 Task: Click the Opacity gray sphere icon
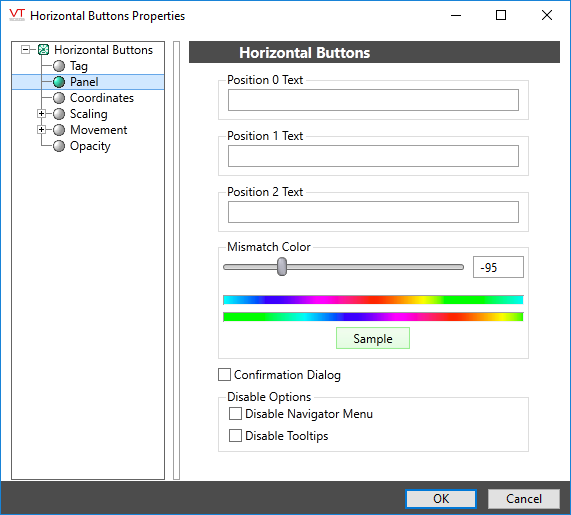[59, 146]
